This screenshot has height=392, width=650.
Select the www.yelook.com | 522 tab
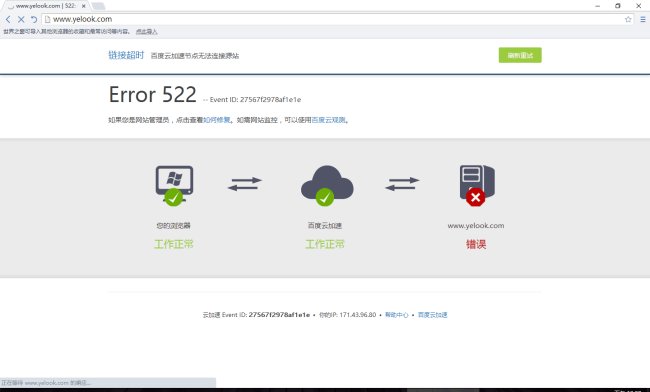[x=45, y=6]
